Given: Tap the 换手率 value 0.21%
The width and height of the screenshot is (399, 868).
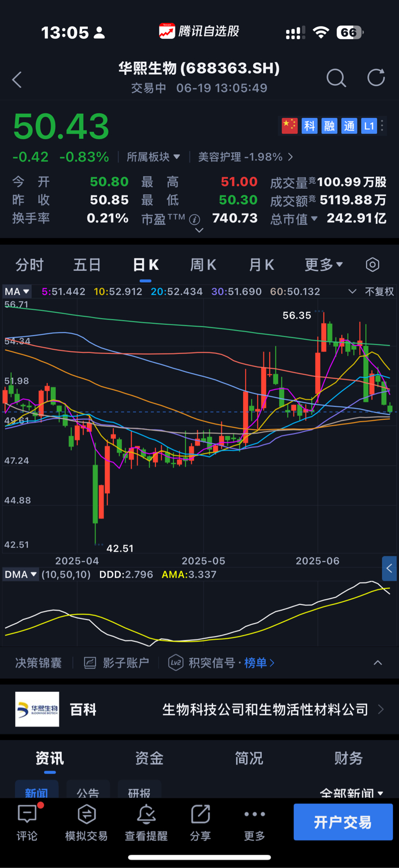Looking at the screenshot, I should 108,218.
